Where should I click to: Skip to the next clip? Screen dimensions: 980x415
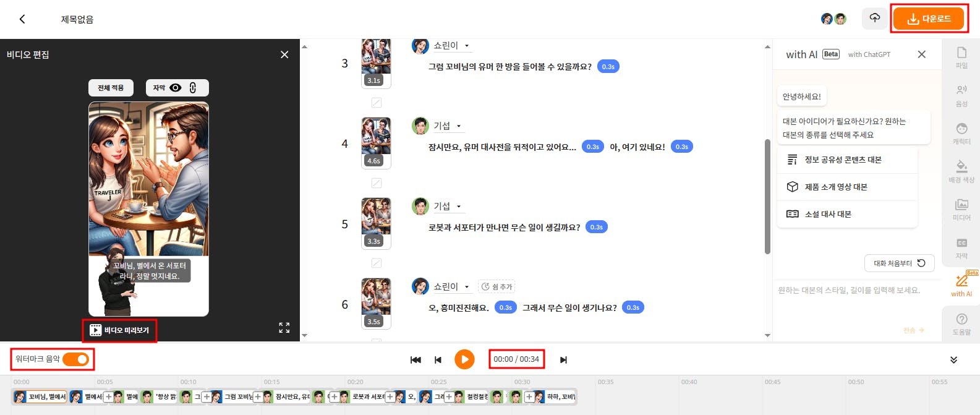(563, 359)
